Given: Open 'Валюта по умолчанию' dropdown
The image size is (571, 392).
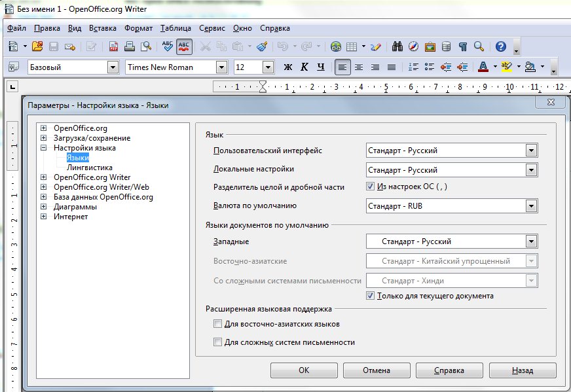Looking at the screenshot, I should tap(531, 206).
